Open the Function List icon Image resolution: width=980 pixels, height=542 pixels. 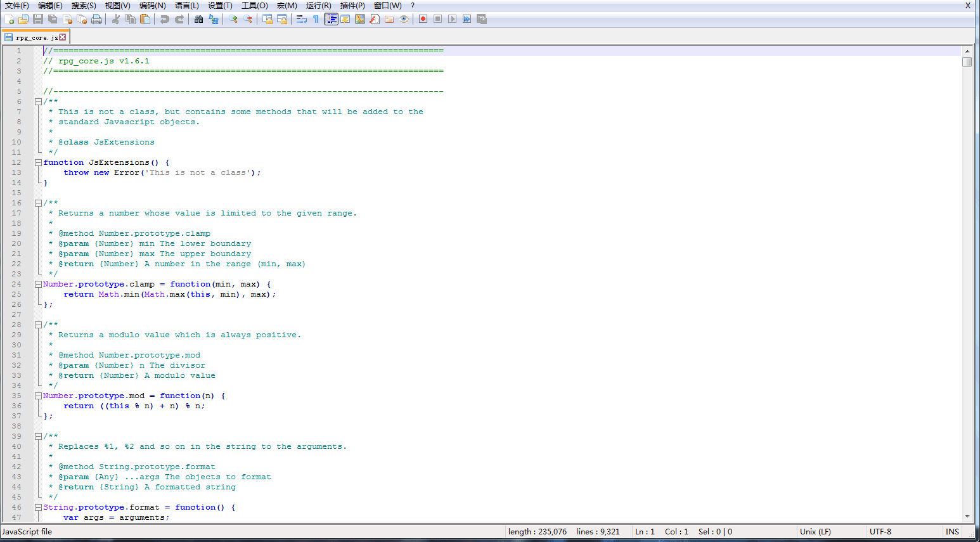click(375, 19)
